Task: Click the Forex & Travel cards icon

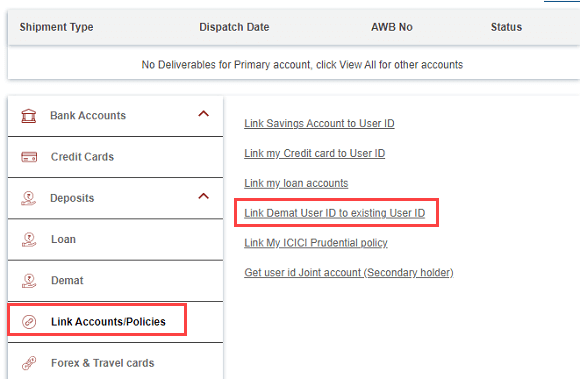Action: click(x=29, y=363)
